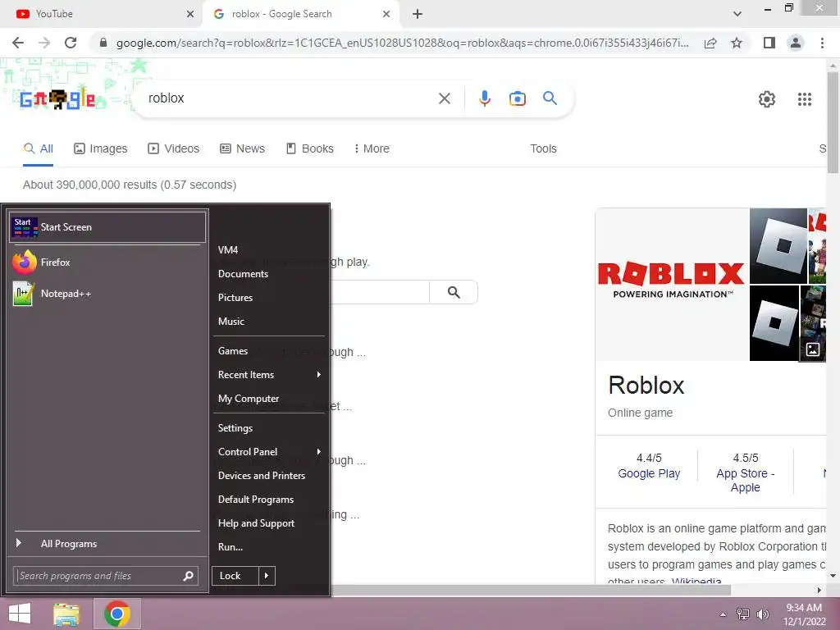Open My Computer from Start menu
Screen dimensions: 840x630
[x=269, y=399]
